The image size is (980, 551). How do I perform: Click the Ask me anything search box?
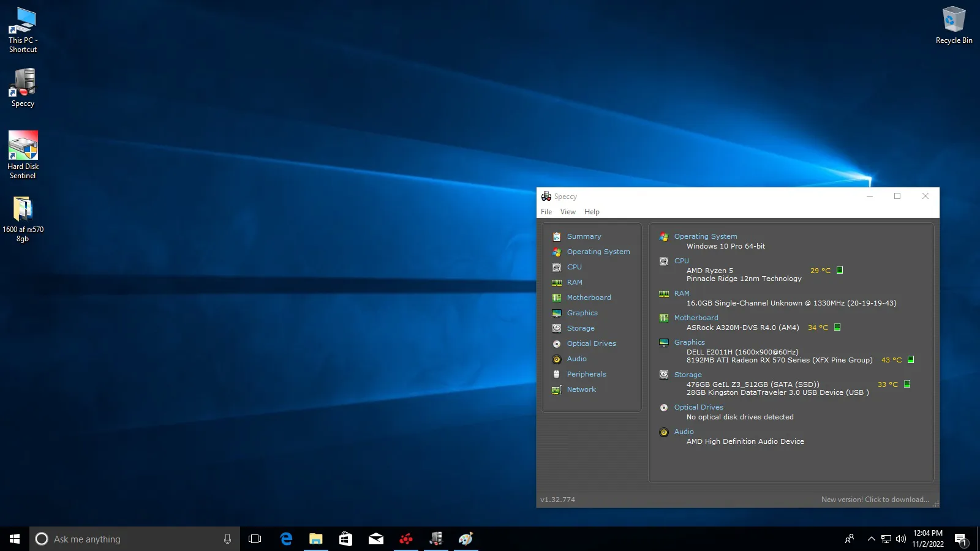(135, 539)
